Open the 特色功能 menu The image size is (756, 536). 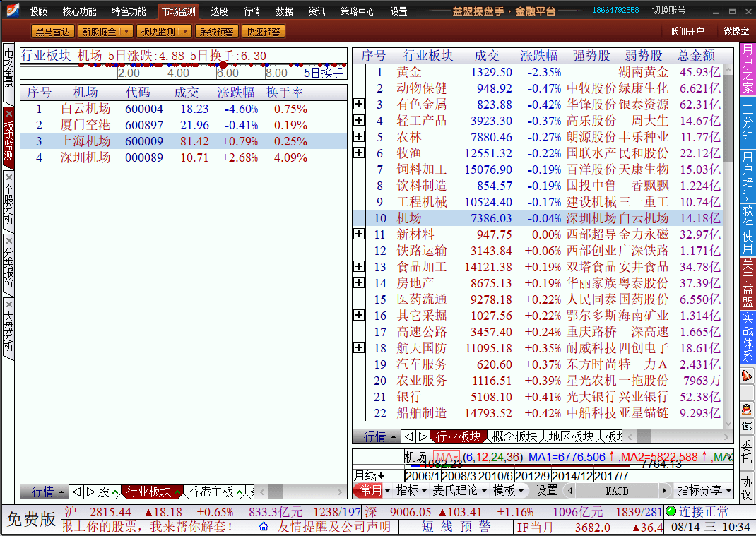(129, 11)
